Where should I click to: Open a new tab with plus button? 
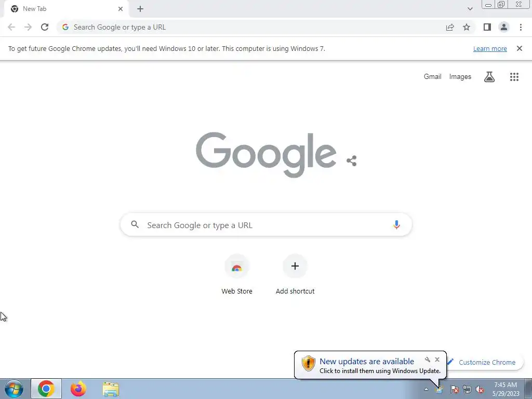click(140, 9)
